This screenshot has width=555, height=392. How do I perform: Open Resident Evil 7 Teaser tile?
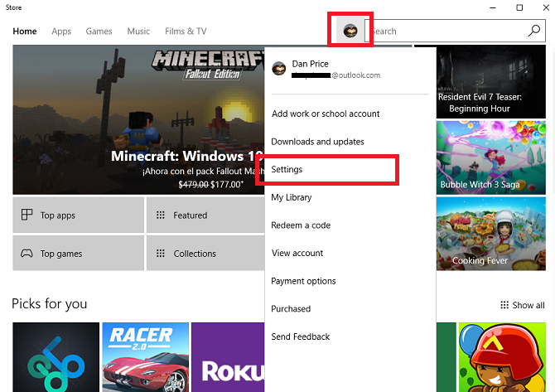tap(491, 82)
